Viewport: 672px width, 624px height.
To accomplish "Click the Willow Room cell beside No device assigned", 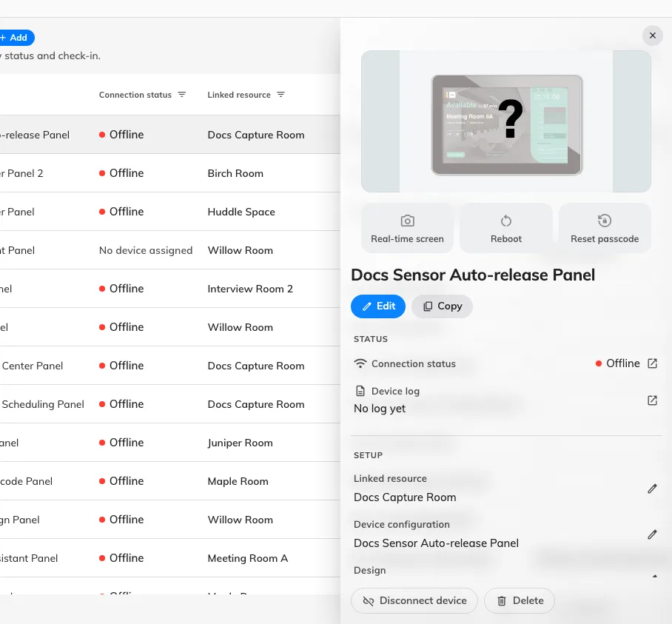I will coord(240,250).
